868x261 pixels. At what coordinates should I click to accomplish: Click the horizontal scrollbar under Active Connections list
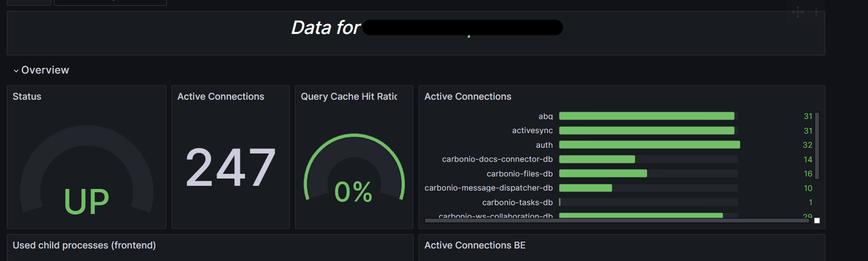click(617, 221)
